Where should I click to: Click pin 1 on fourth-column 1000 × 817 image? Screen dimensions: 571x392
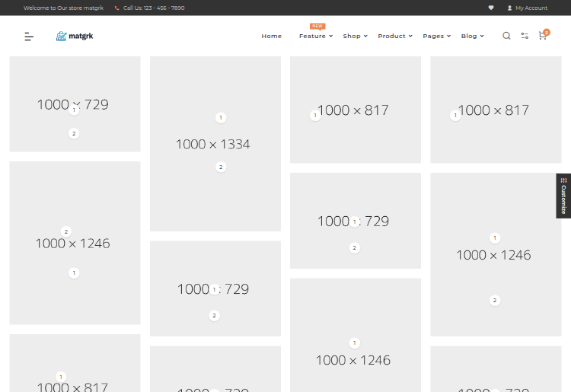[x=455, y=116]
